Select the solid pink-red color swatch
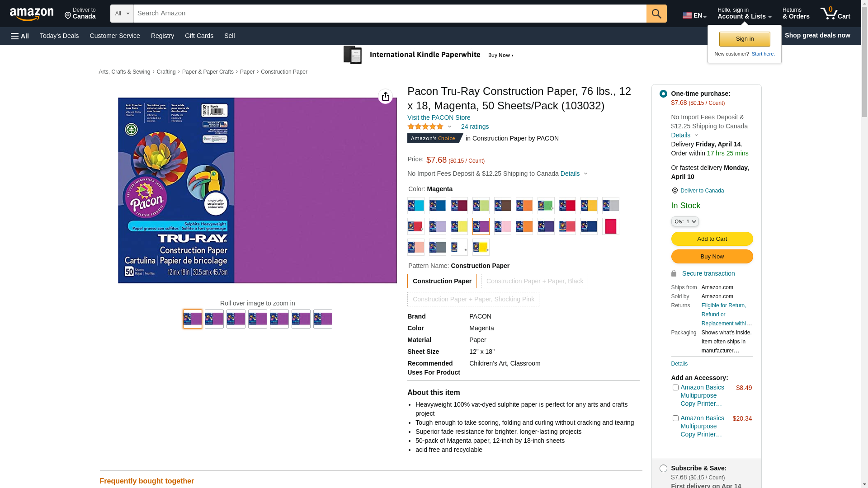 610,226
